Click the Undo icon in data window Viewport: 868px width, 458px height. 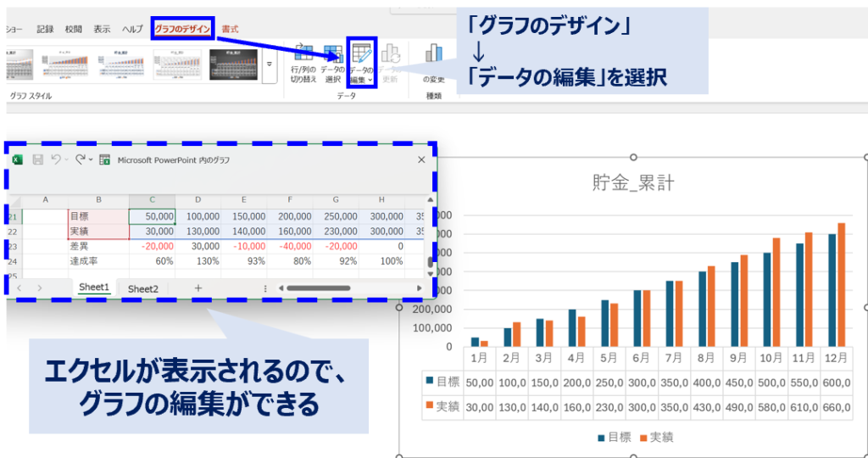pos(55,159)
